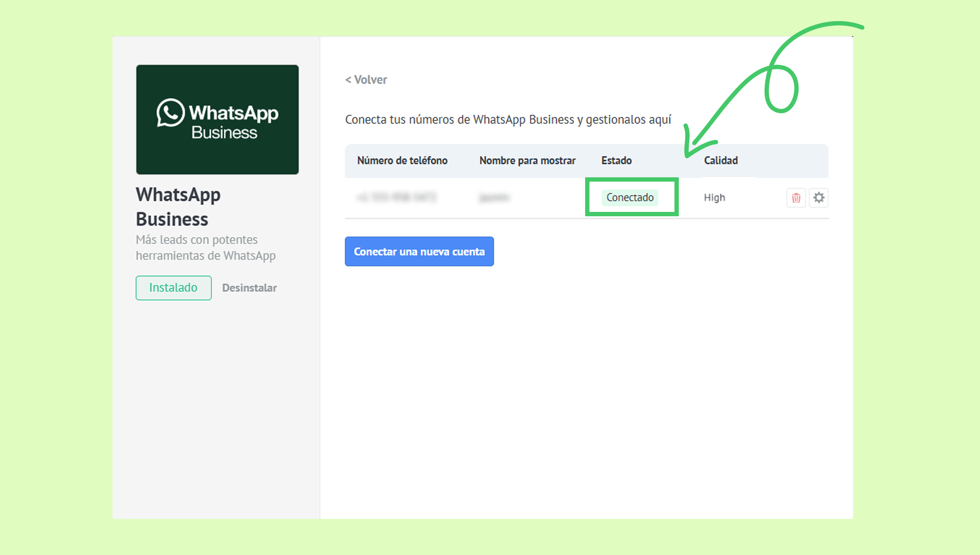Click the WhatsApp Business heading text
Viewport: 980px width, 555px height.
point(178,207)
